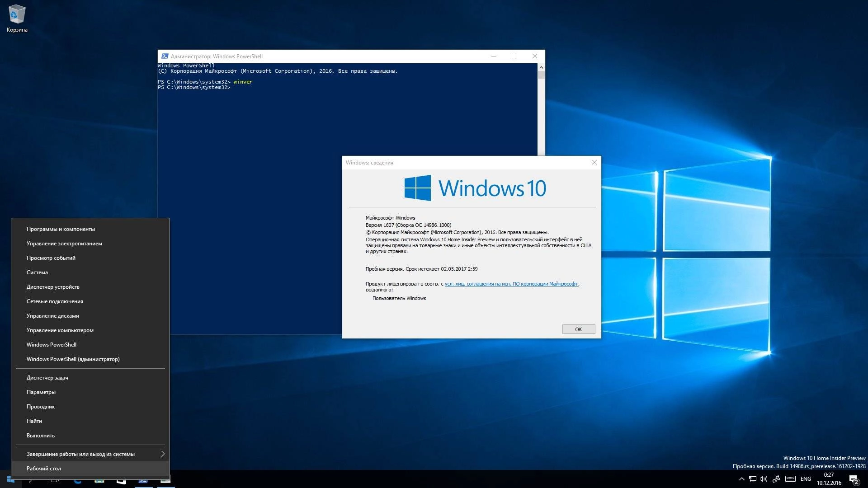The height and width of the screenshot is (488, 868).
Task: Click PowerShell scrollbar up arrow
Action: (x=541, y=67)
